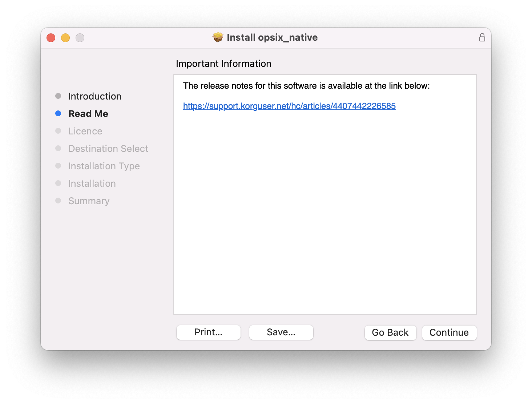Select the Read Me step
This screenshot has width=532, height=404.
click(x=88, y=114)
